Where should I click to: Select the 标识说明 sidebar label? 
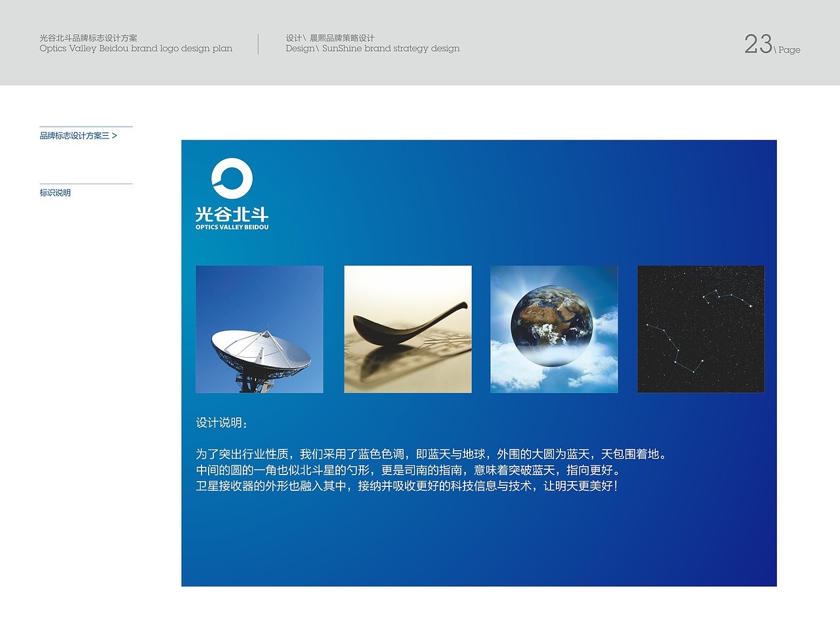coord(55,193)
